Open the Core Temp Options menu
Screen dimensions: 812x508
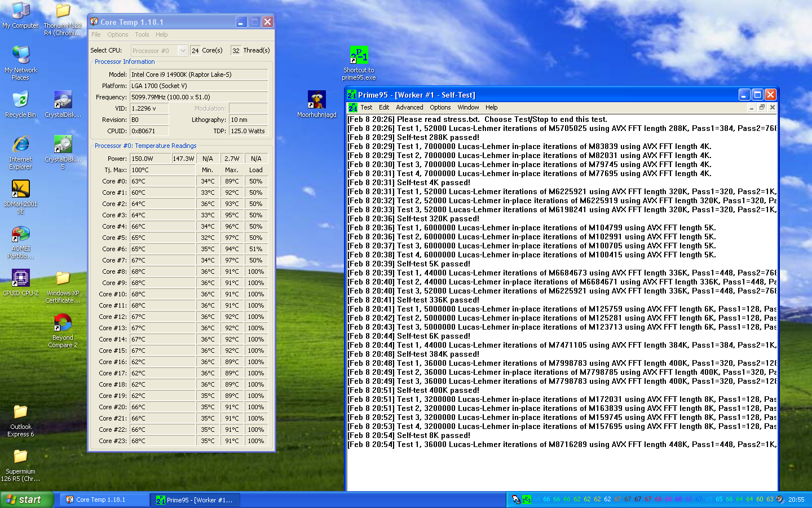tap(117, 34)
